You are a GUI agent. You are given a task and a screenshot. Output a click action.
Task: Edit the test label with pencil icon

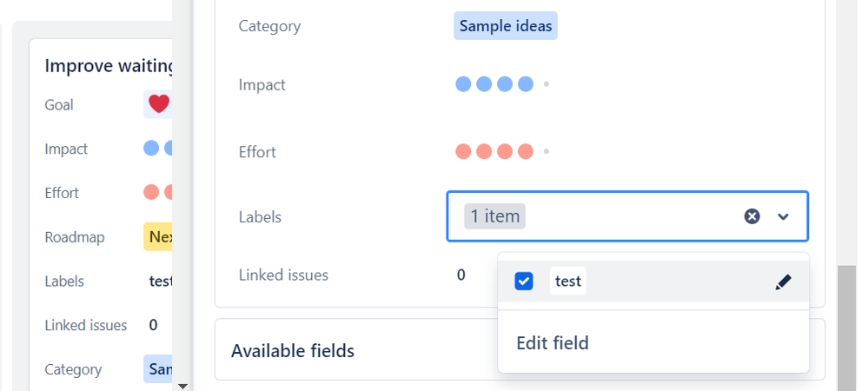[783, 282]
